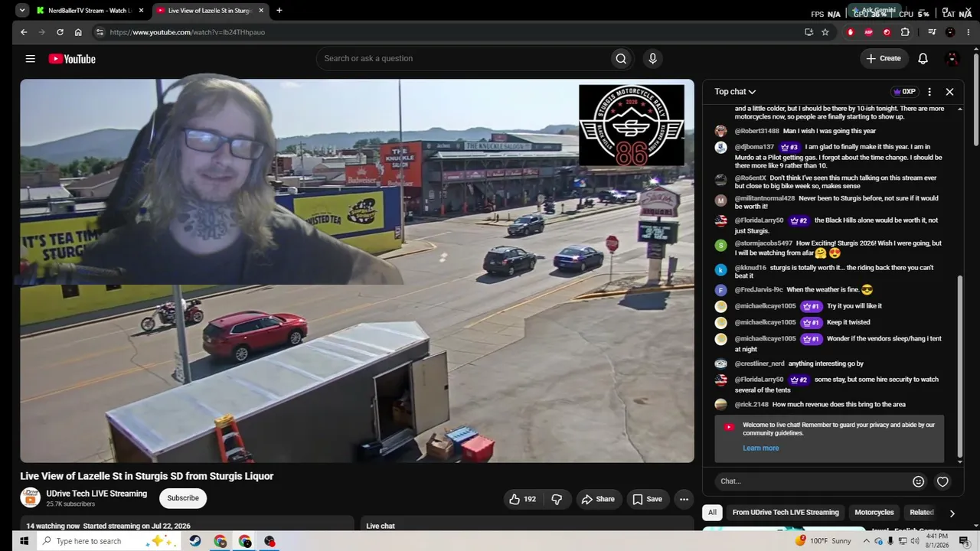Click the chat message input field

812,481
